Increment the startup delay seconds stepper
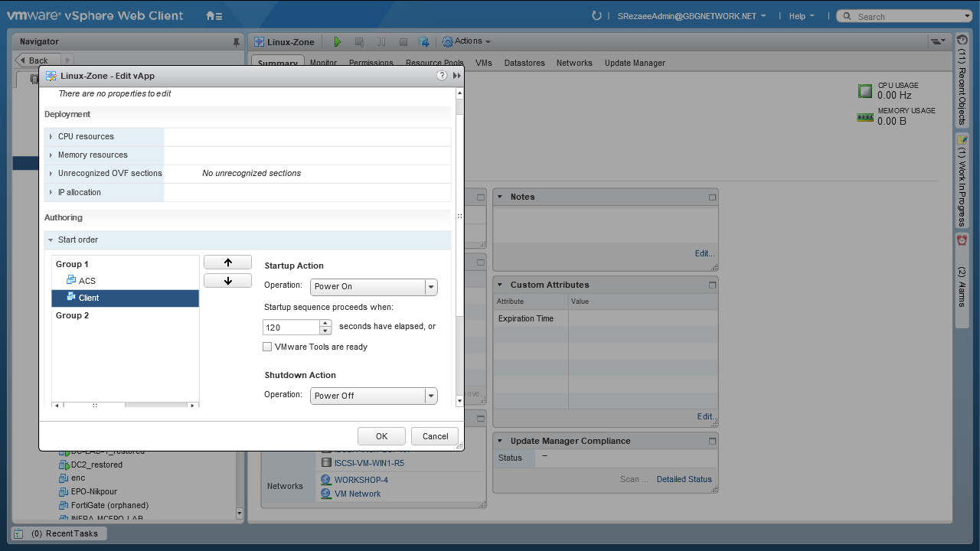The width and height of the screenshot is (980, 551). [325, 324]
